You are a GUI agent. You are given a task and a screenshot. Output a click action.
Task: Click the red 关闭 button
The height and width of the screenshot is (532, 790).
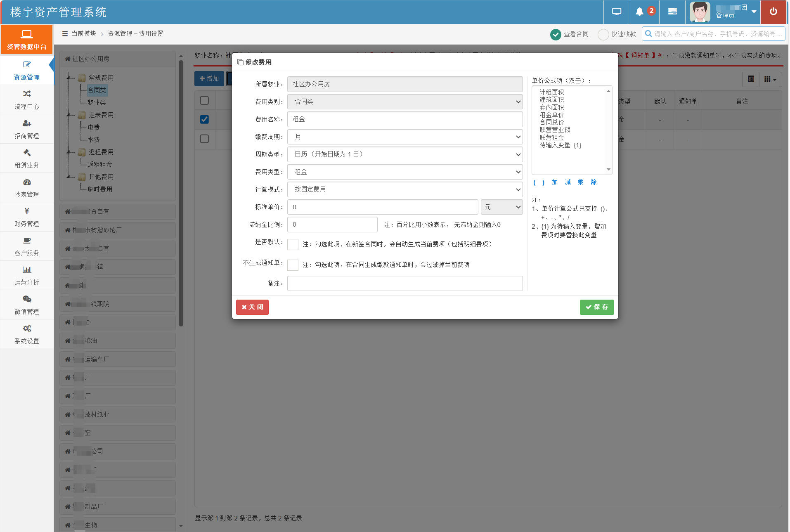tap(252, 307)
